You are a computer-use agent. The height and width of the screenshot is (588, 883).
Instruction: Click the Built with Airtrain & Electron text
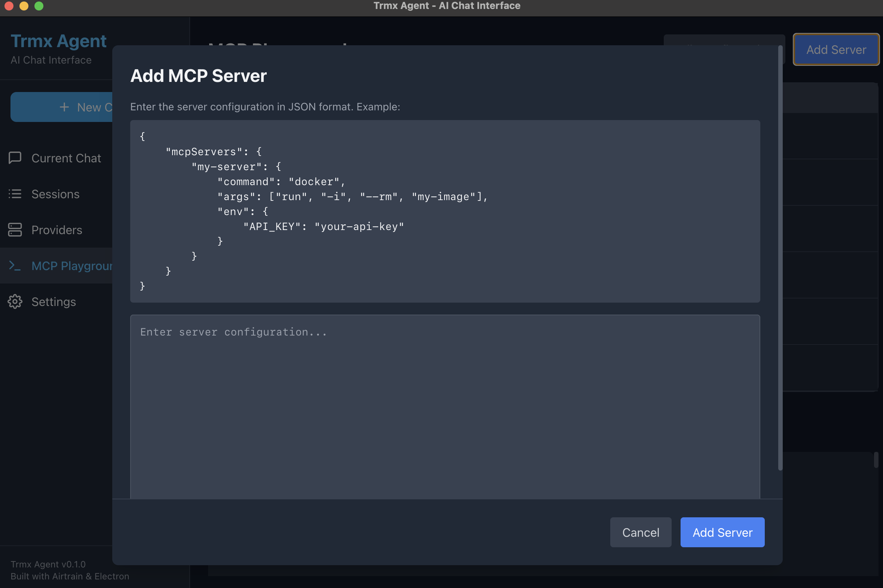coord(70,576)
